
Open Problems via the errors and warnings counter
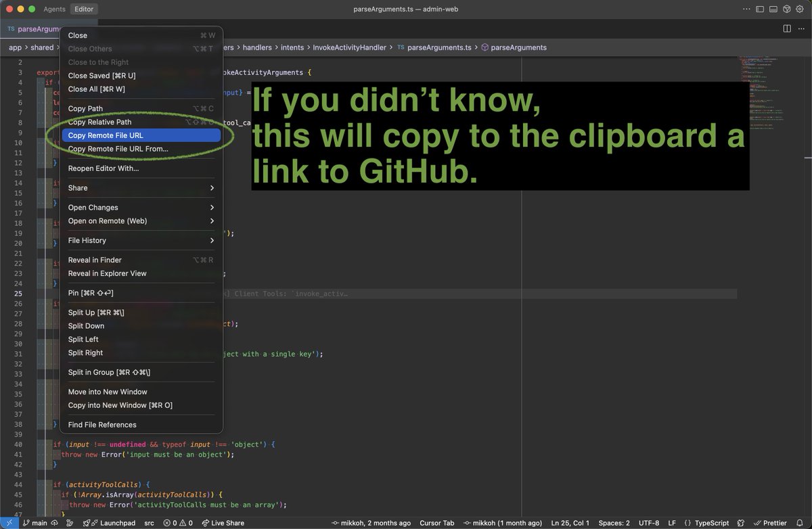177,522
